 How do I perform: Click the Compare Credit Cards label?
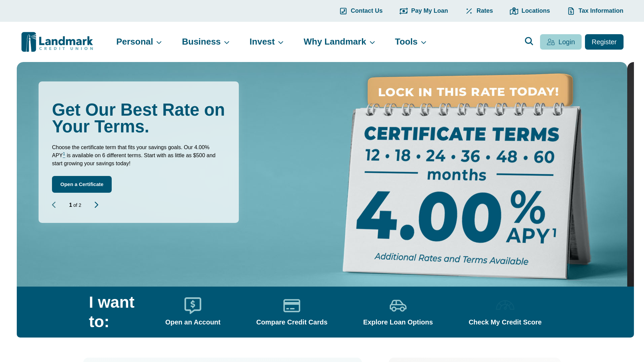(x=292, y=322)
